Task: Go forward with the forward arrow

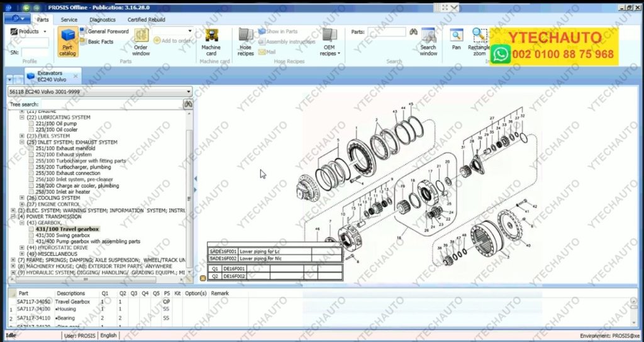Action: pos(36,8)
